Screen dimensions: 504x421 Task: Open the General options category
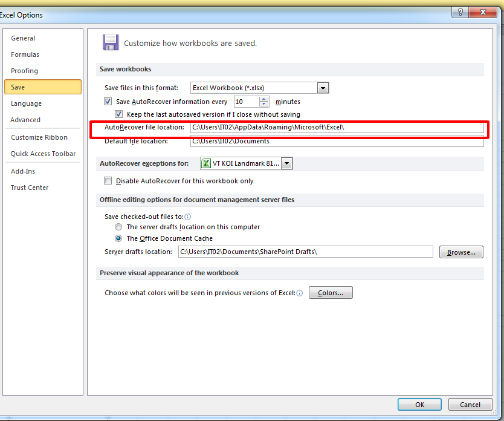click(23, 38)
